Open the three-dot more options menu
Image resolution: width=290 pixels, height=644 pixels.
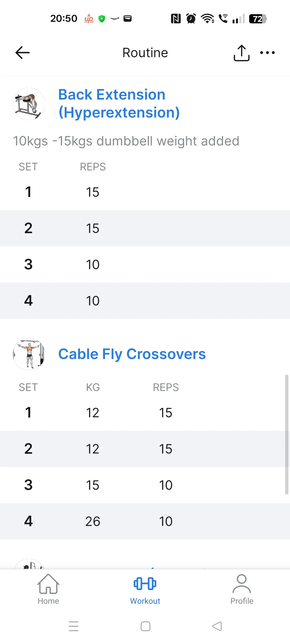[x=267, y=53]
